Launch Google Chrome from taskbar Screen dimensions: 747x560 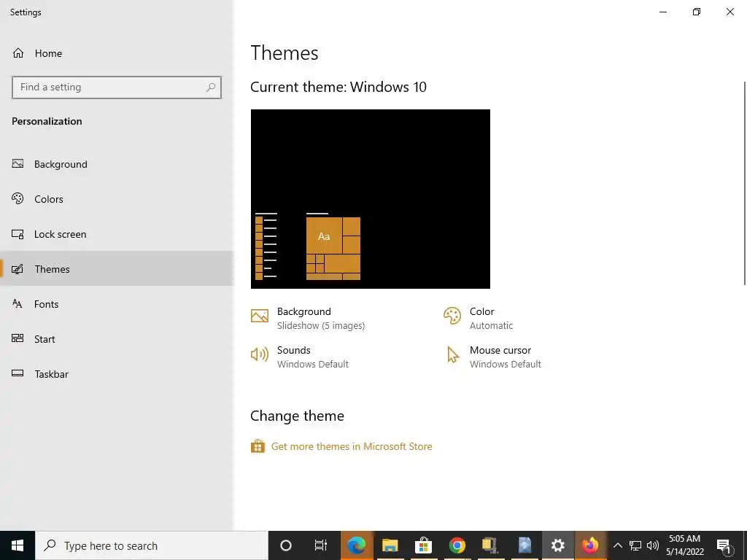click(x=457, y=545)
